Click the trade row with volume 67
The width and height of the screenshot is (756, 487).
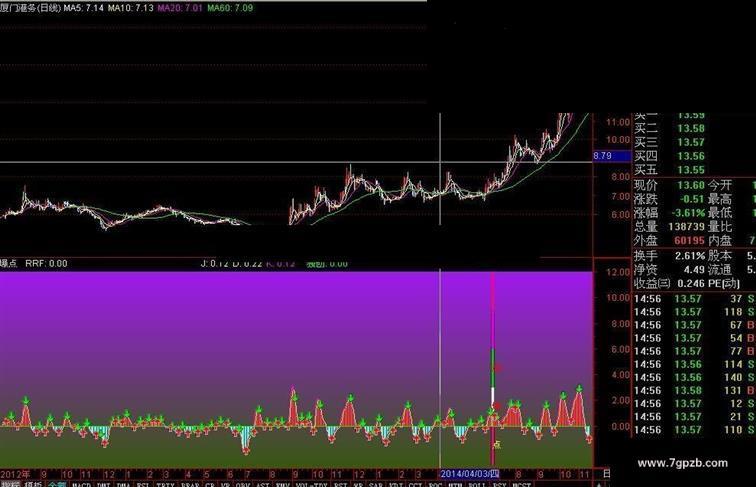coord(694,325)
